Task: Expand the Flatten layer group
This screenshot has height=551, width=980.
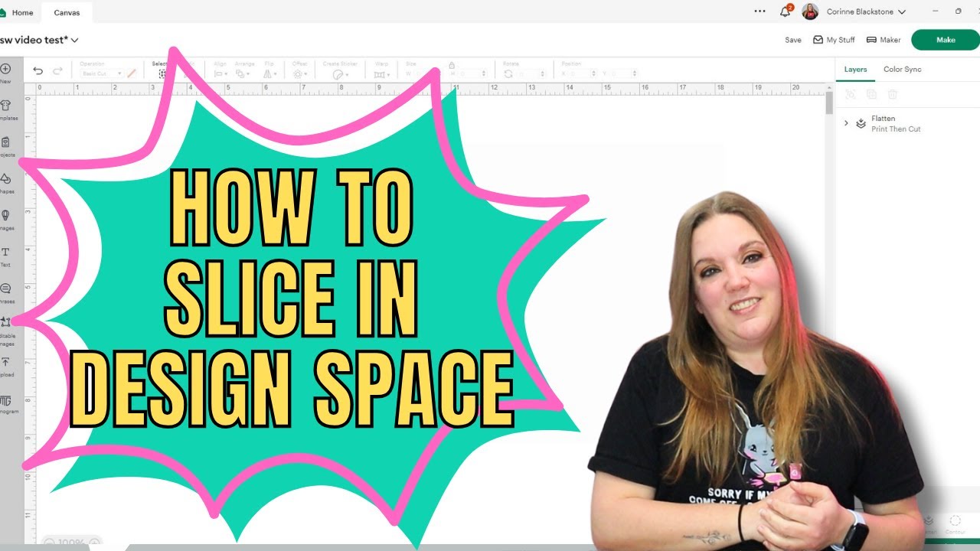Action: 846,123
